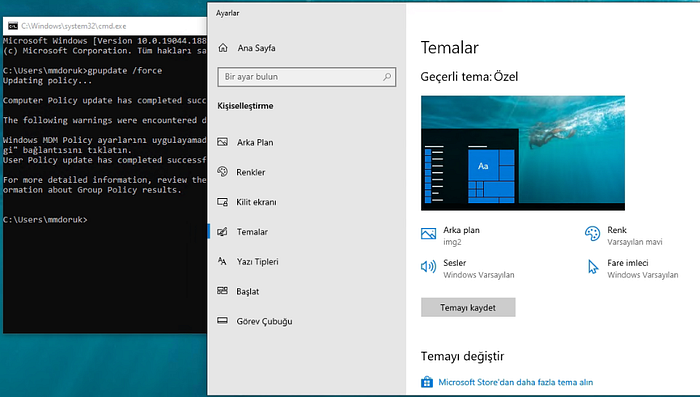Click the Fare imleci cursor icon
The image size is (700, 397).
point(593,267)
